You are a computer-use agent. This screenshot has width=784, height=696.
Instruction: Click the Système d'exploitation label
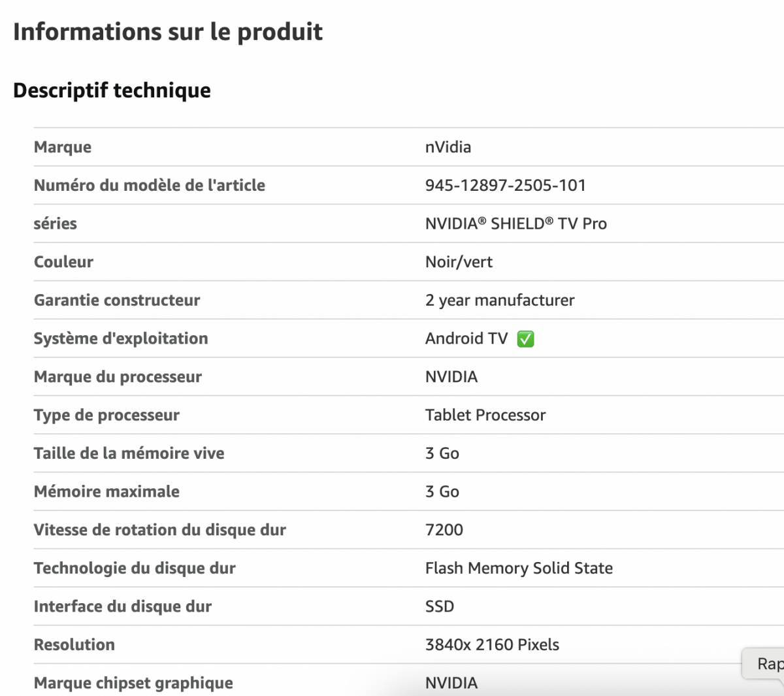point(121,339)
